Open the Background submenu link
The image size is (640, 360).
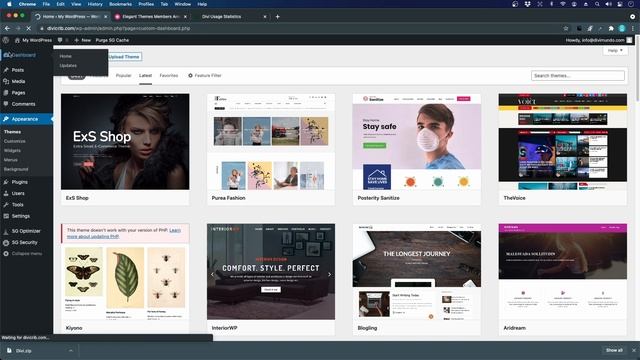pos(16,169)
